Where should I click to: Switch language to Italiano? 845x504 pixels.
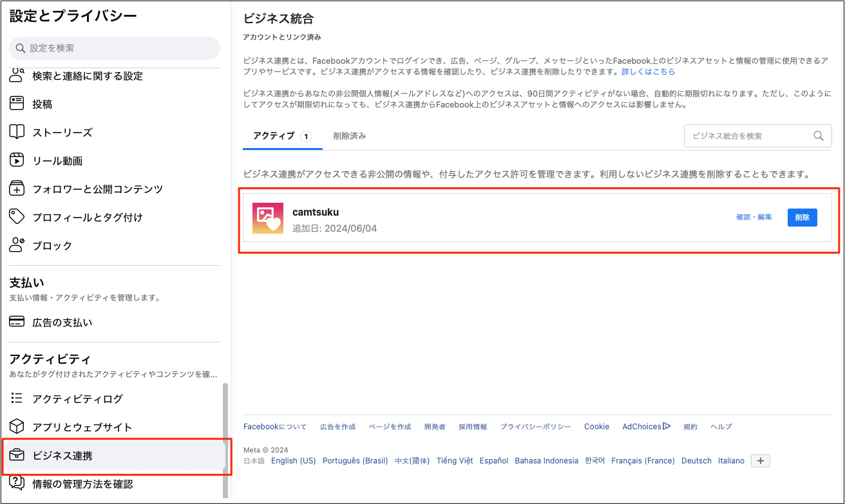click(x=731, y=461)
